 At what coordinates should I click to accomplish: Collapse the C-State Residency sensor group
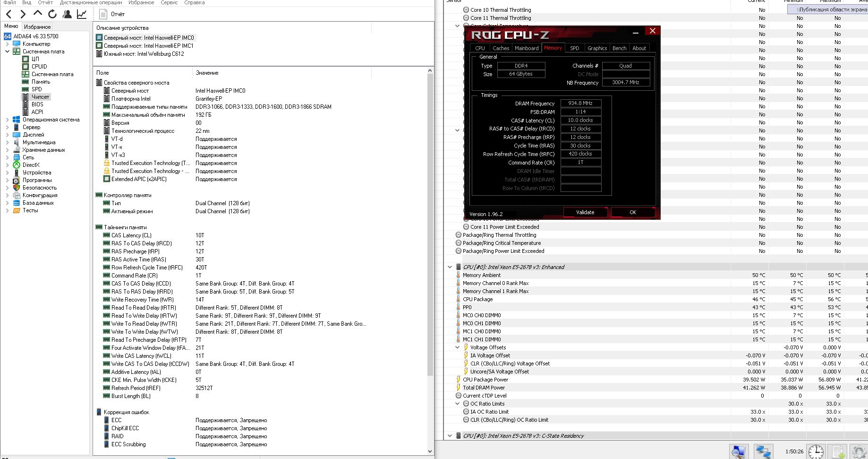coord(450,436)
